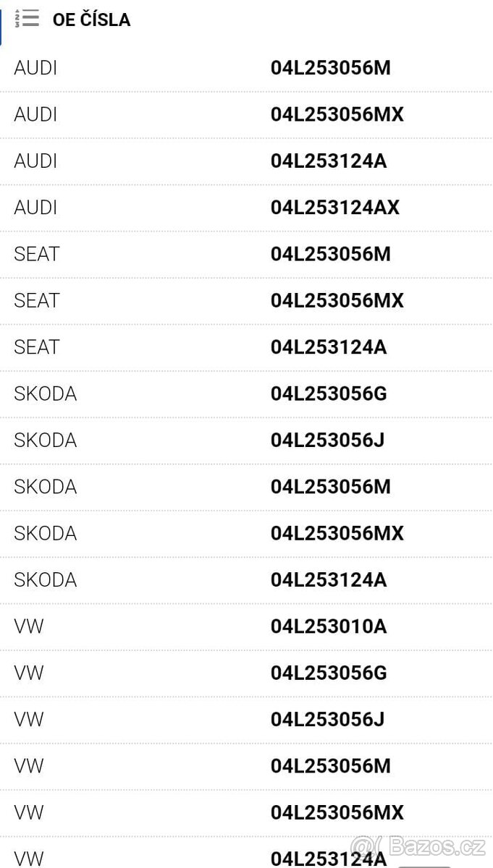Click the AUDI number 04L253056MX
Screen dimensions: 493x868
[337, 114]
